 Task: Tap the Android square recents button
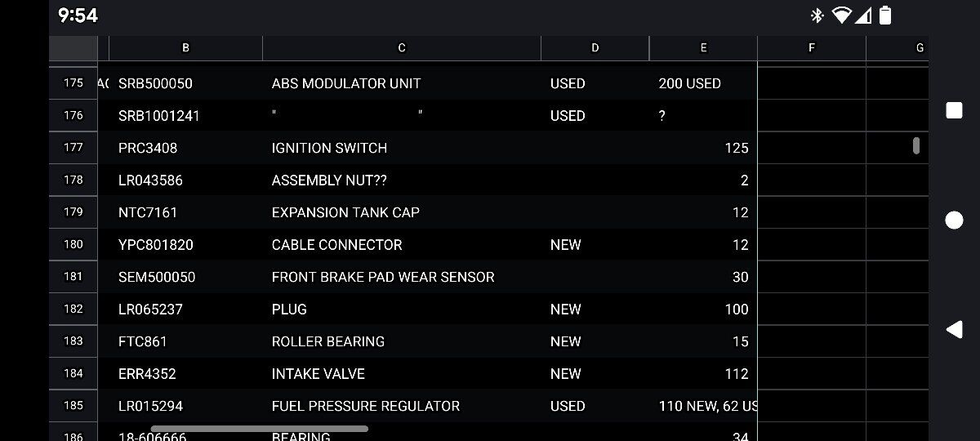954,110
